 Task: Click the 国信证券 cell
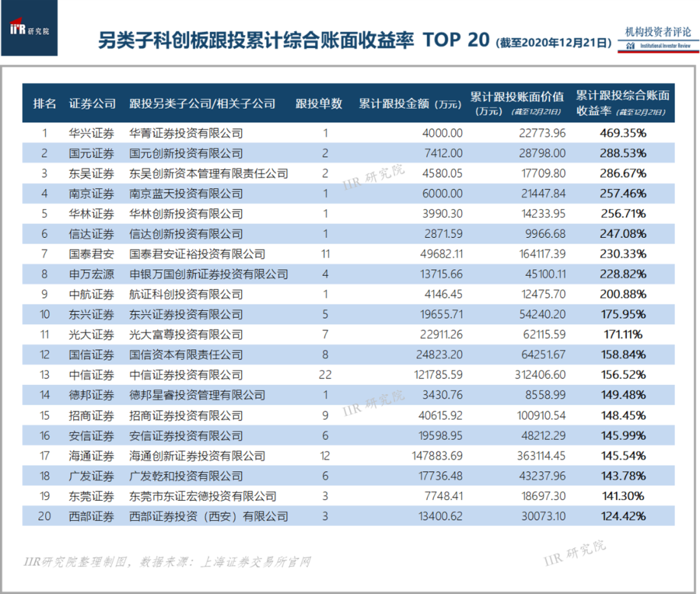tap(91, 354)
